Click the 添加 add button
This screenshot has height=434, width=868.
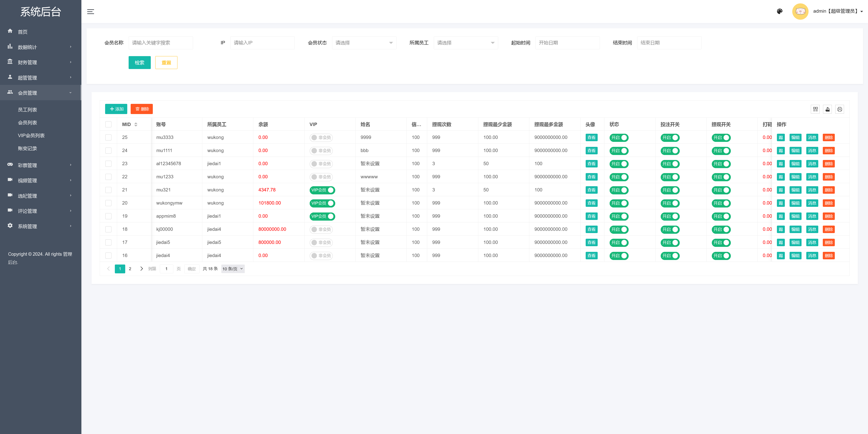click(x=116, y=109)
